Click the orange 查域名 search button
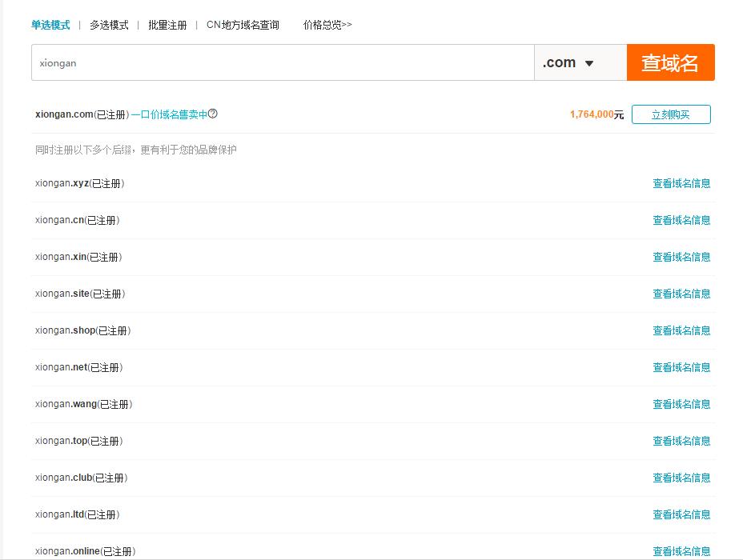Viewport: 743px width, 560px height. click(670, 62)
